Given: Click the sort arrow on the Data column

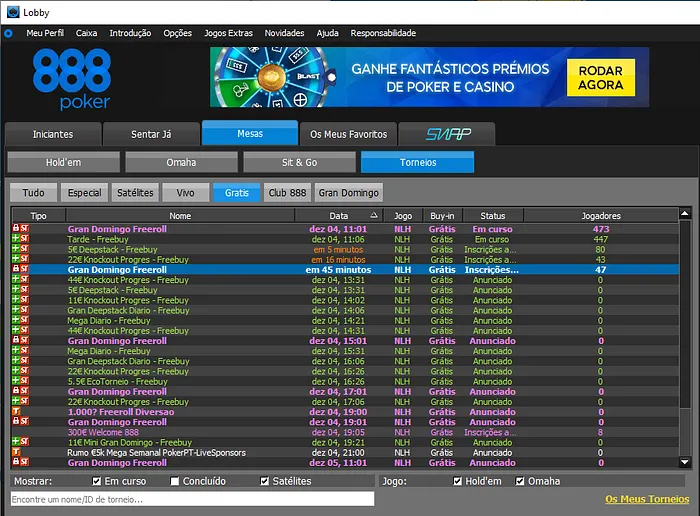Looking at the screenshot, I should point(374,215).
